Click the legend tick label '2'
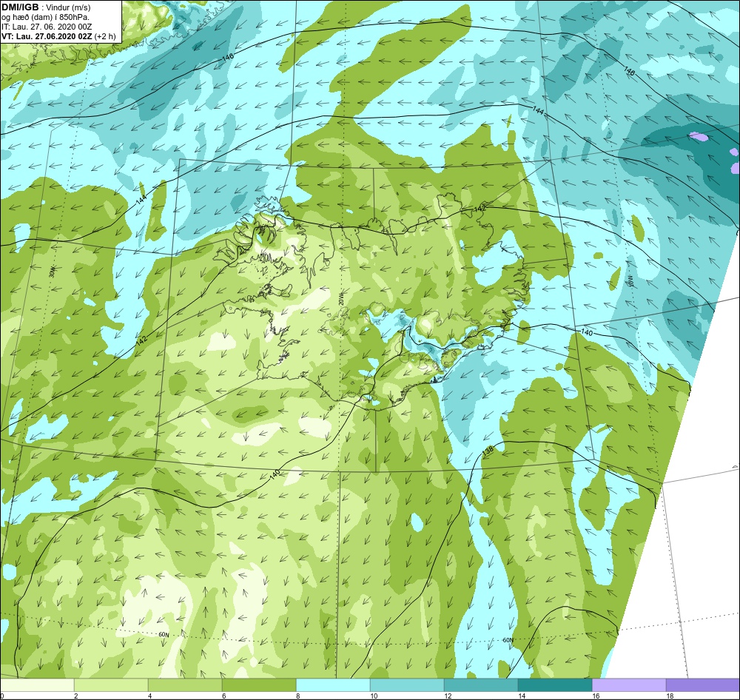This screenshot has height=700, width=740. click(76, 696)
